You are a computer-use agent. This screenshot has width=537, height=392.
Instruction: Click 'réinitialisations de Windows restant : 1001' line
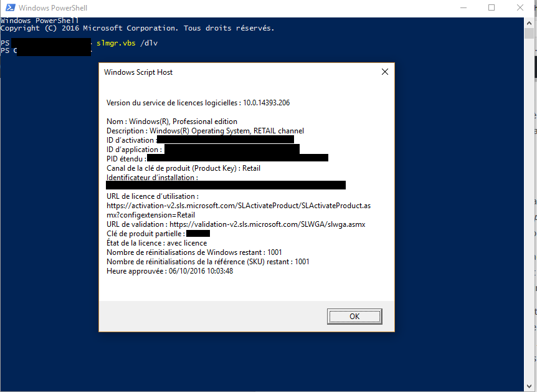click(x=194, y=252)
